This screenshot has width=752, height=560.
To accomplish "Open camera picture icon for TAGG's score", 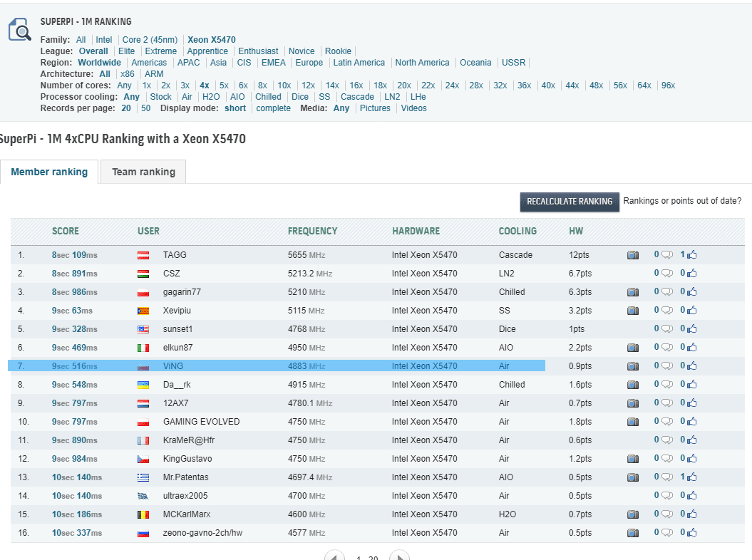I will [x=632, y=255].
